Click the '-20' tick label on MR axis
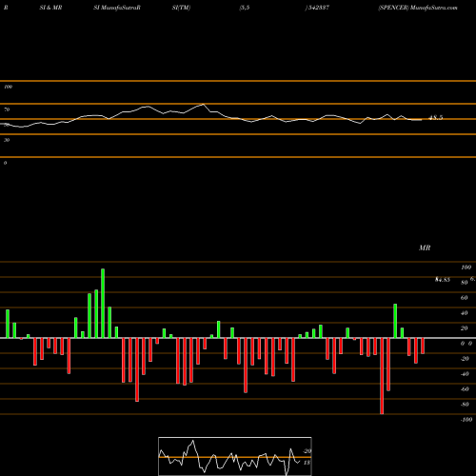Viewport: 476px width, 476px height. [x=465, y=359]
